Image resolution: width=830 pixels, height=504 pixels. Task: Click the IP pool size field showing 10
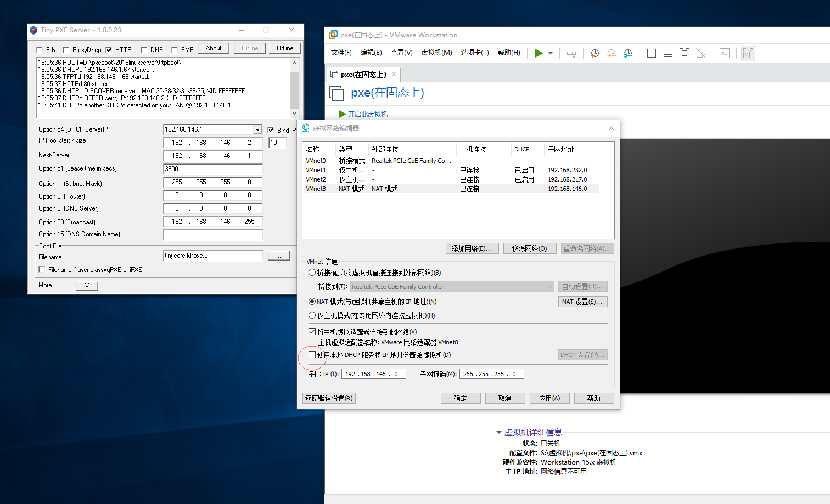[277, 143]
